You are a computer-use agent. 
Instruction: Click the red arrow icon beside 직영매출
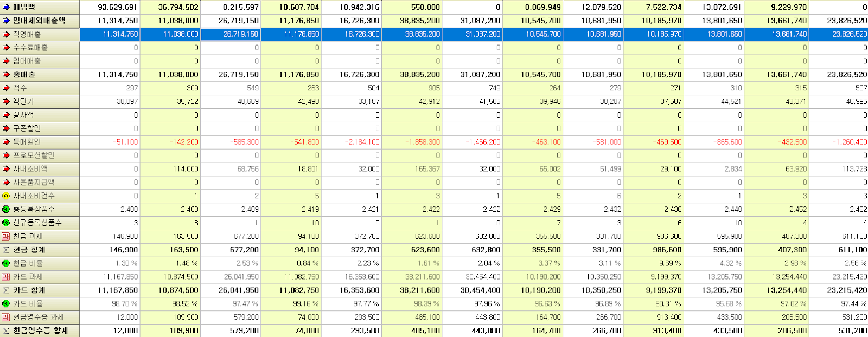click(x=6, y=34)
